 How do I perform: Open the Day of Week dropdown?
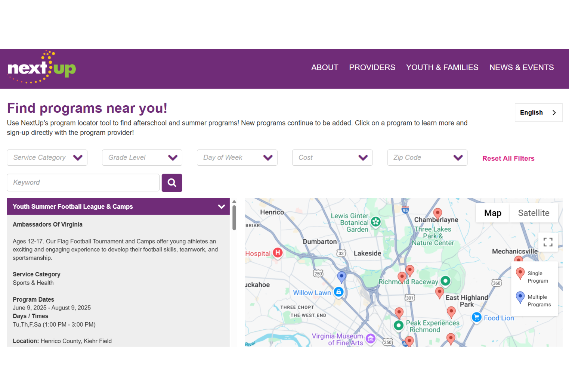237,158
